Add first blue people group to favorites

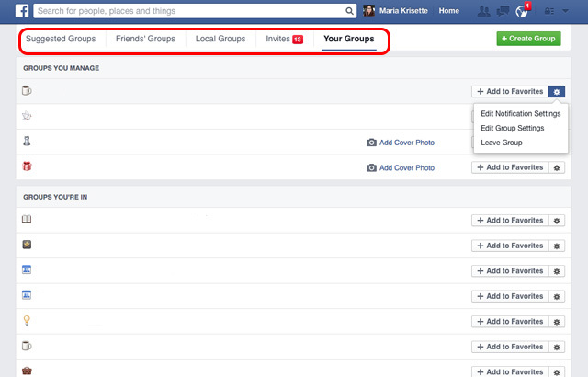pyautogui.click(x=510, y=271)
